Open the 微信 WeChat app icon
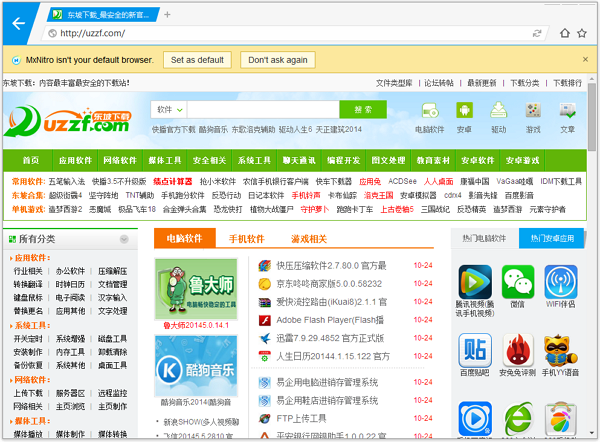Image resolution: width=600 pixels, height=442 pixels. point(518,282)
